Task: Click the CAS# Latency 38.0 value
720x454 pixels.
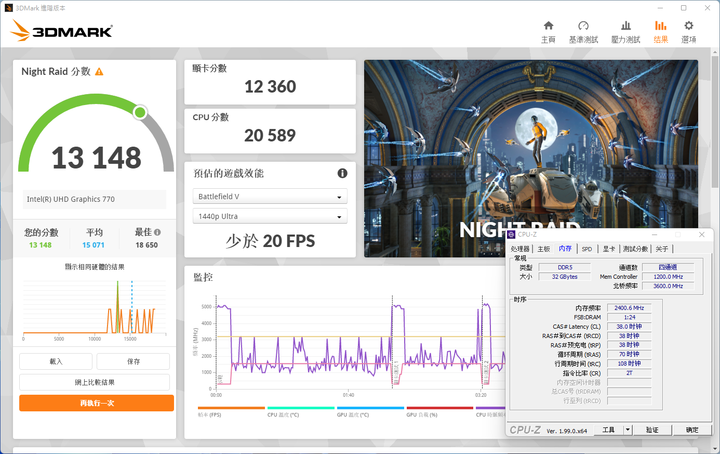Action: (x=629, y=326)
